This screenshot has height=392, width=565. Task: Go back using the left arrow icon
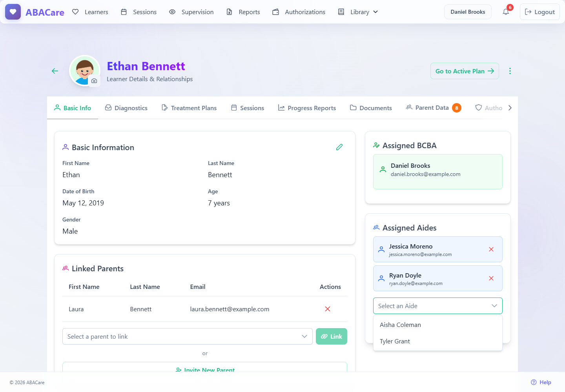(55, 71)
